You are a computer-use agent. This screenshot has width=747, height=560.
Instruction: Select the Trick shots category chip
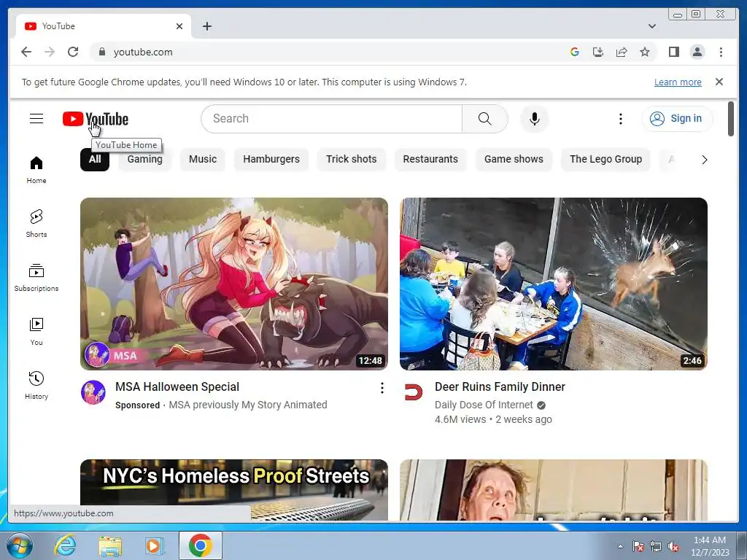click(x=351, y=159)
